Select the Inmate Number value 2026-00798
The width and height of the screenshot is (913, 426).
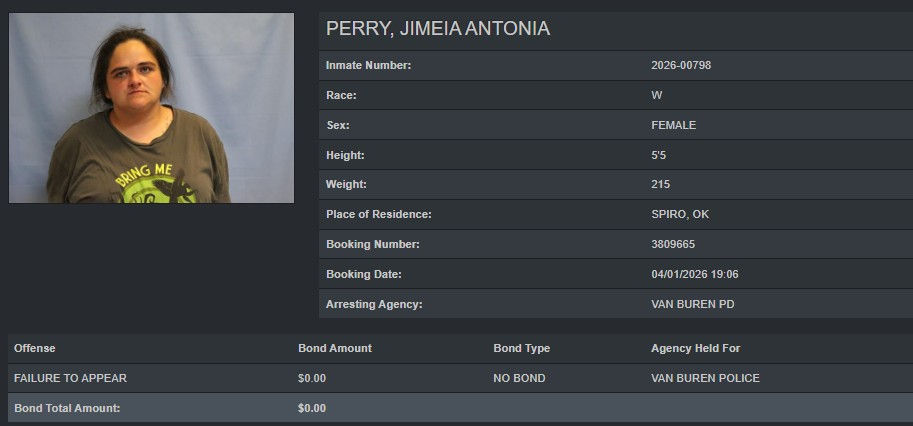(680, 65)
